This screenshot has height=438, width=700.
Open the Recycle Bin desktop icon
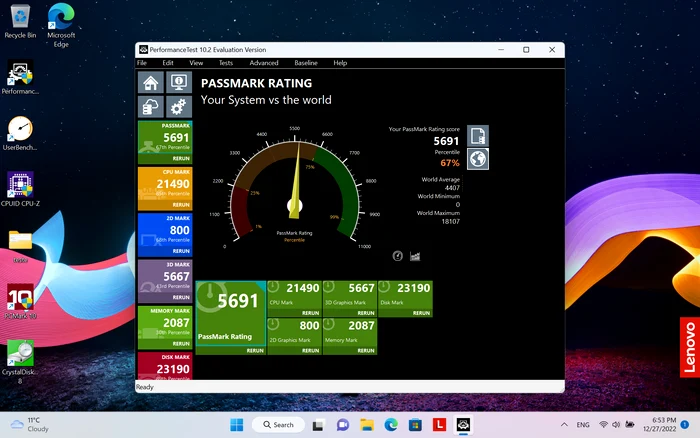(20, 21)
